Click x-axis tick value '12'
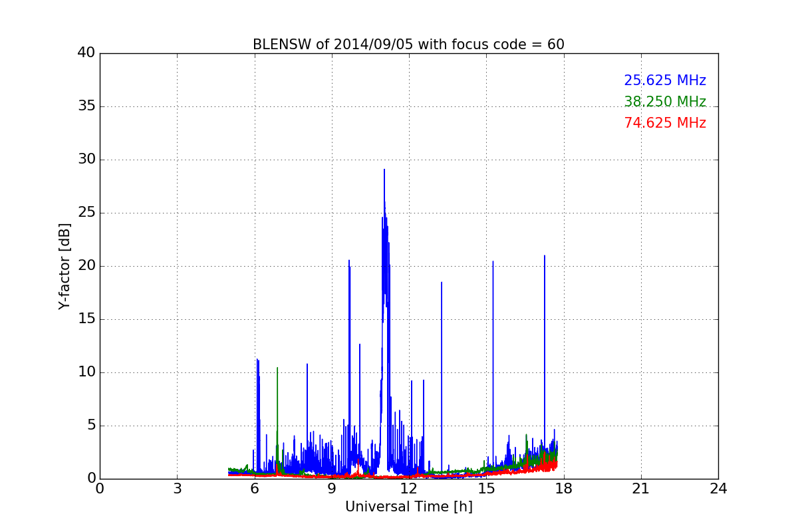Image resolution: width=798 pixels, height=532 pixels. point(409,489)
